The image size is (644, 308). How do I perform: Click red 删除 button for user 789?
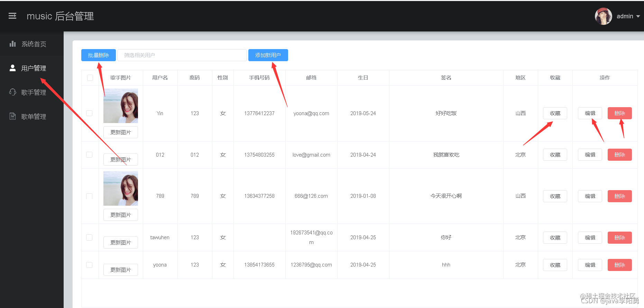(x=620, y=196)
